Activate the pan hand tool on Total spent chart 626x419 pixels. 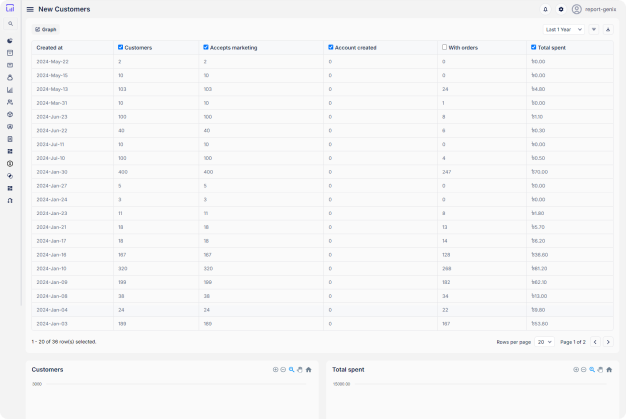(x=600, y=370)
